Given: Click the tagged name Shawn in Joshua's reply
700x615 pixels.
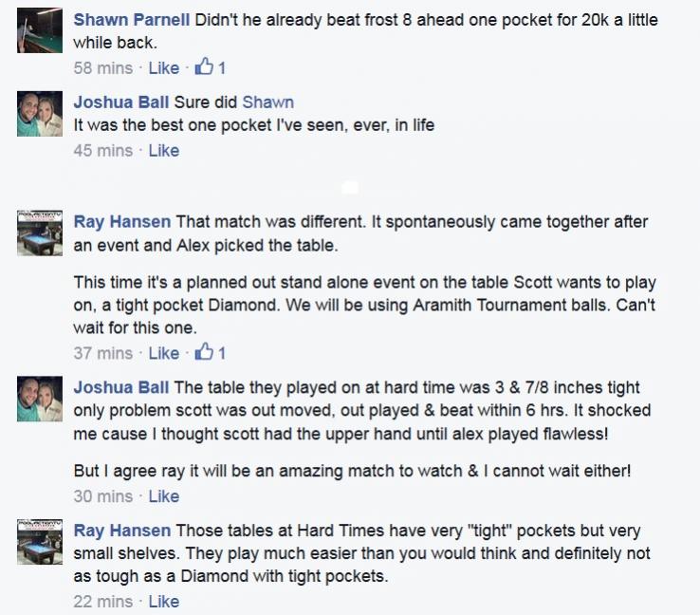Looking at the screenshot, I should click(267, 102).
